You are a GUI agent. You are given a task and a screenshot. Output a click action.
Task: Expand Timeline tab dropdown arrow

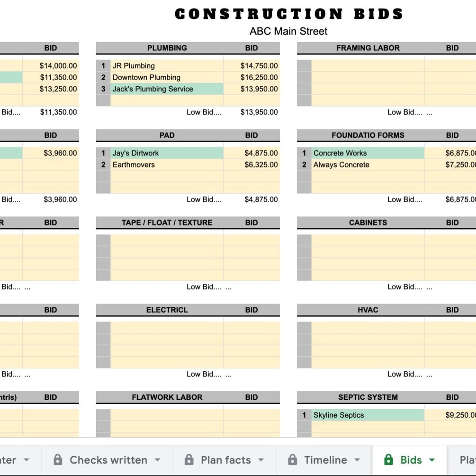[x=357, y=460]
